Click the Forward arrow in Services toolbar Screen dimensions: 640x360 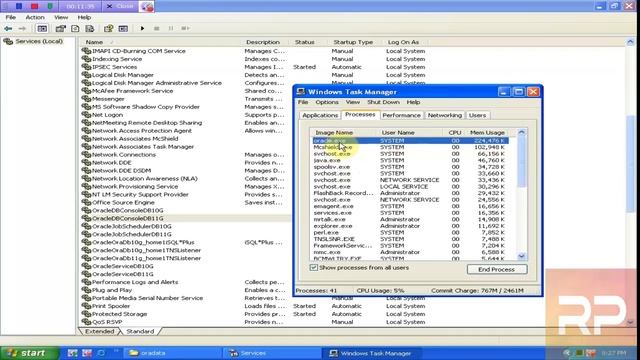tap(22, 29)
